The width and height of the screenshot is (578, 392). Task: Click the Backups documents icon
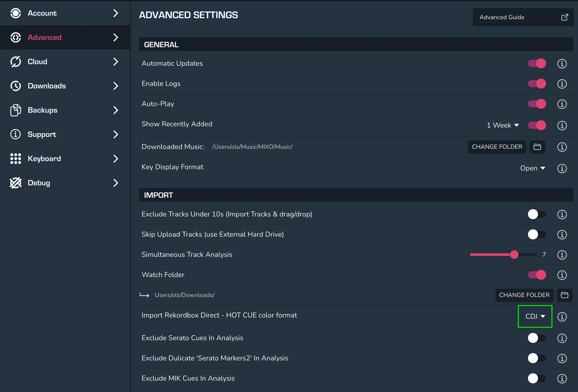click(x=16, y=110)
